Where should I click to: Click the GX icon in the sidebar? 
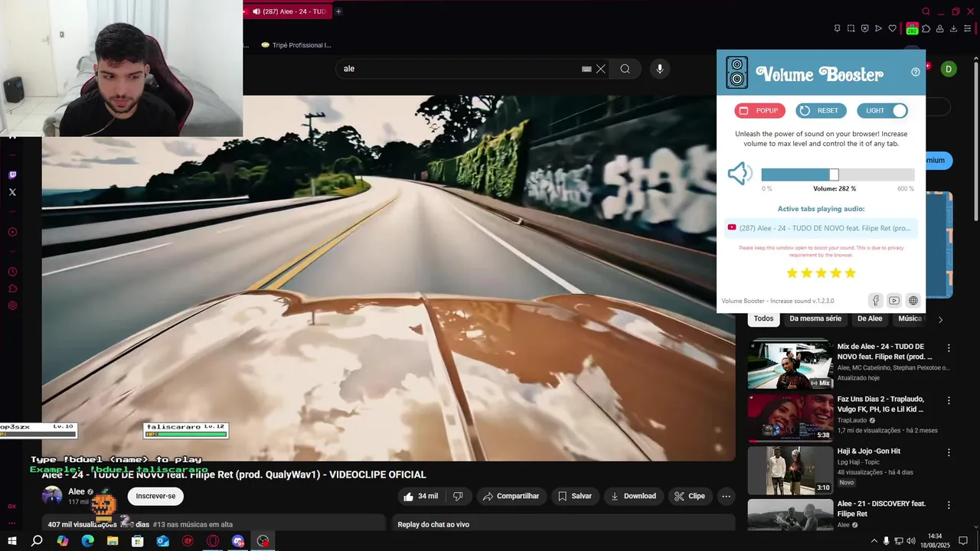[x=12, y=506]
